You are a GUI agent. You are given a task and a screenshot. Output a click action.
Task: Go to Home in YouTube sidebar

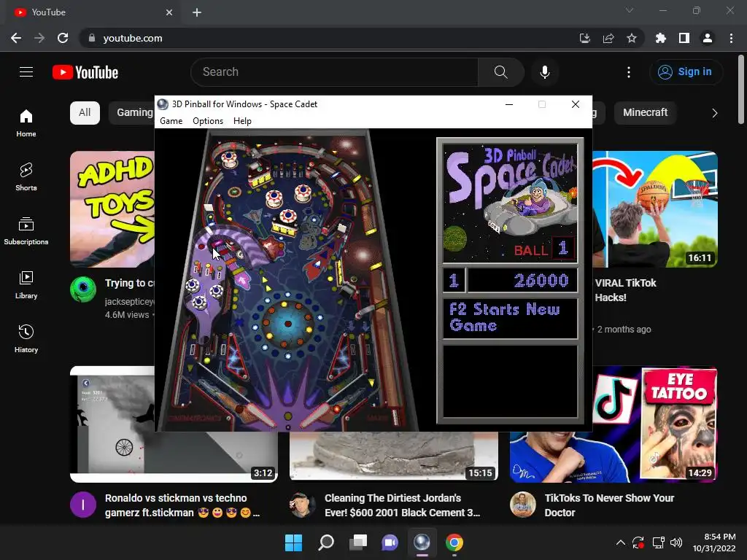(x=26, y=122)
